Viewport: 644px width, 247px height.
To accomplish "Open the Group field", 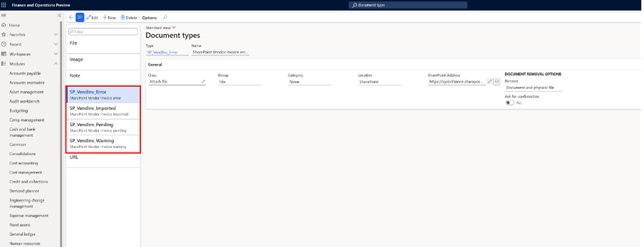I will coord(239,82).
